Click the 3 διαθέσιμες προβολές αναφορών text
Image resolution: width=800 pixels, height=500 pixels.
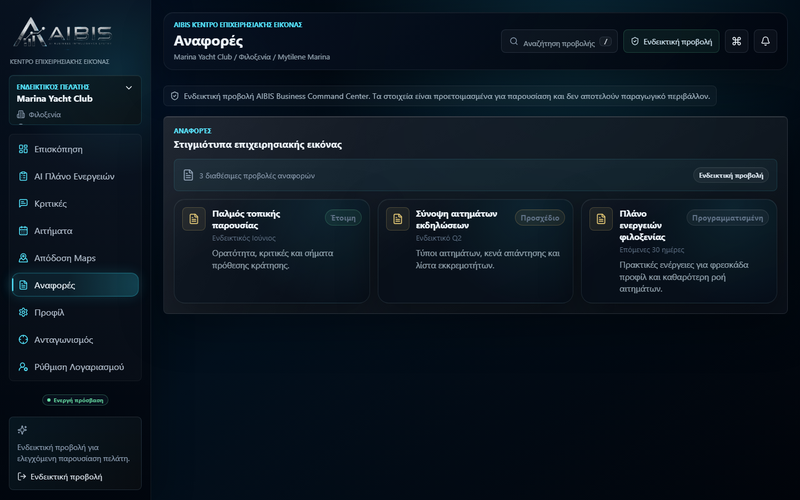click(x=257, y=176)
